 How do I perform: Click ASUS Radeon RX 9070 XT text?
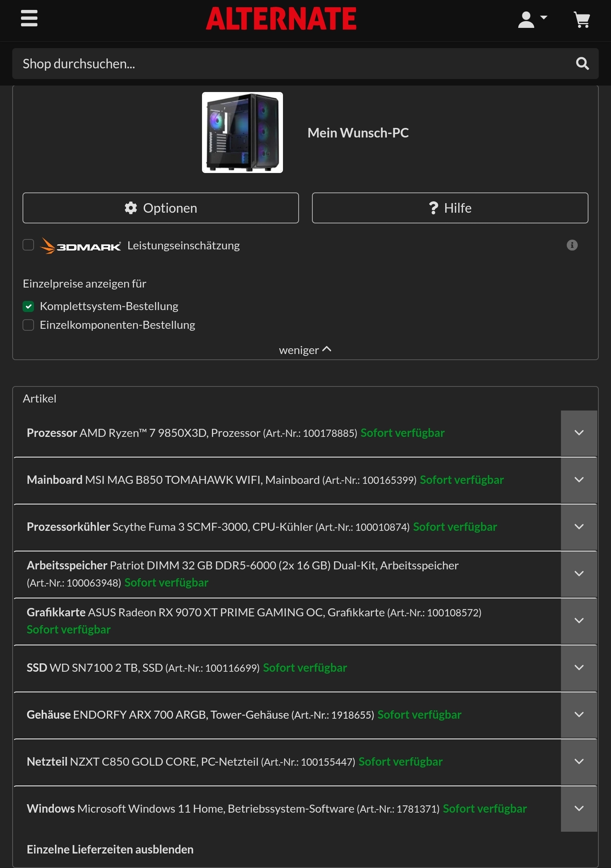(153, 612)
